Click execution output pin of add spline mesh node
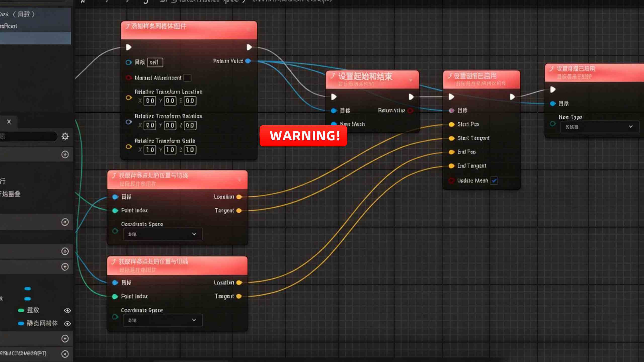This screenshot has height=362, width=644. [249, 47]
